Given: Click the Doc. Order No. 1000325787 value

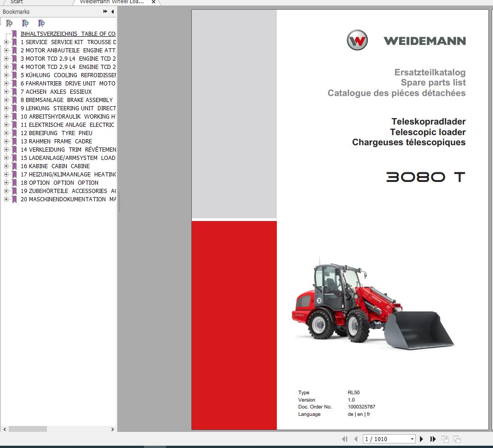Looking at the screenshot, I should pyautogui.click(x=361, y=407).
